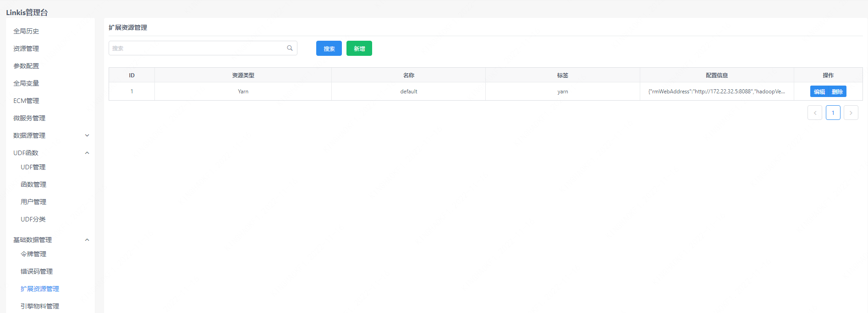The image size is (868, 313).
Task: Click the green 新增 button
Action: pyautogui.click(x=359, y=49)
